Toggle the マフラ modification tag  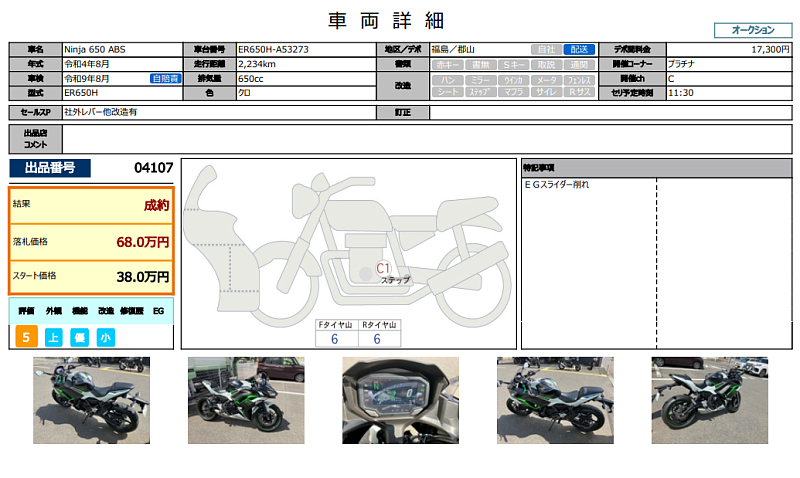click(x=513, y=92)
